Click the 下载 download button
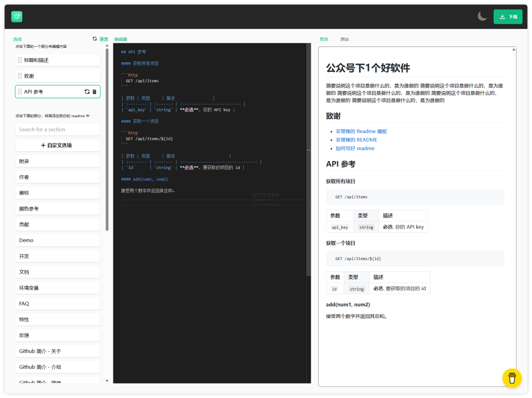The width and height of the screenshot is (532, 398). [x=508, y=17]
